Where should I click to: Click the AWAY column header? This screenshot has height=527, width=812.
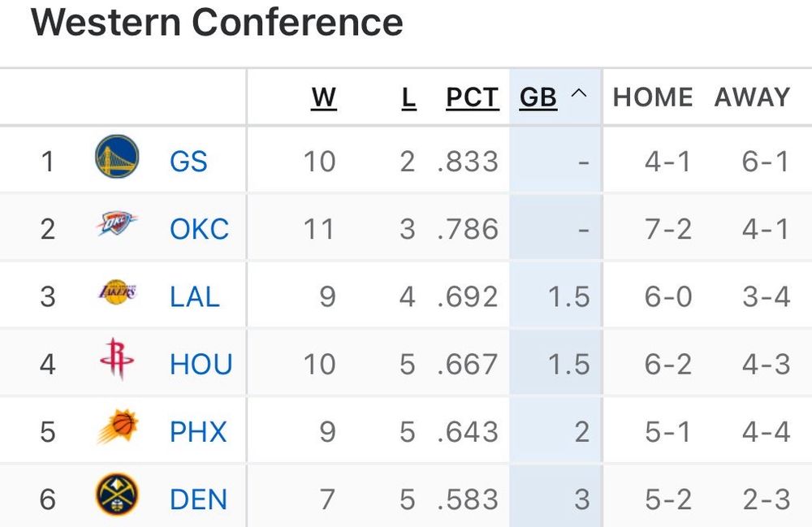[x=752, y=97]
